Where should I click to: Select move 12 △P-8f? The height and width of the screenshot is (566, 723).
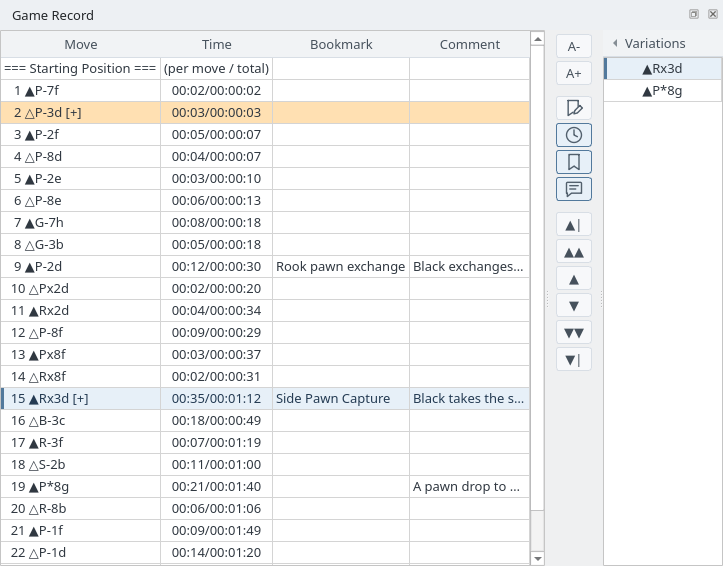265,333
